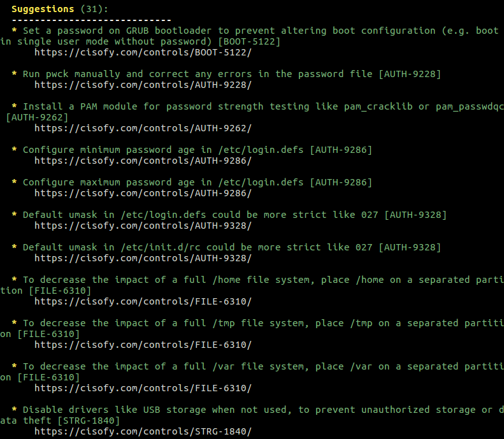Open URL below the /etc/login.defs umask suggestion

[x=143, y=226]
